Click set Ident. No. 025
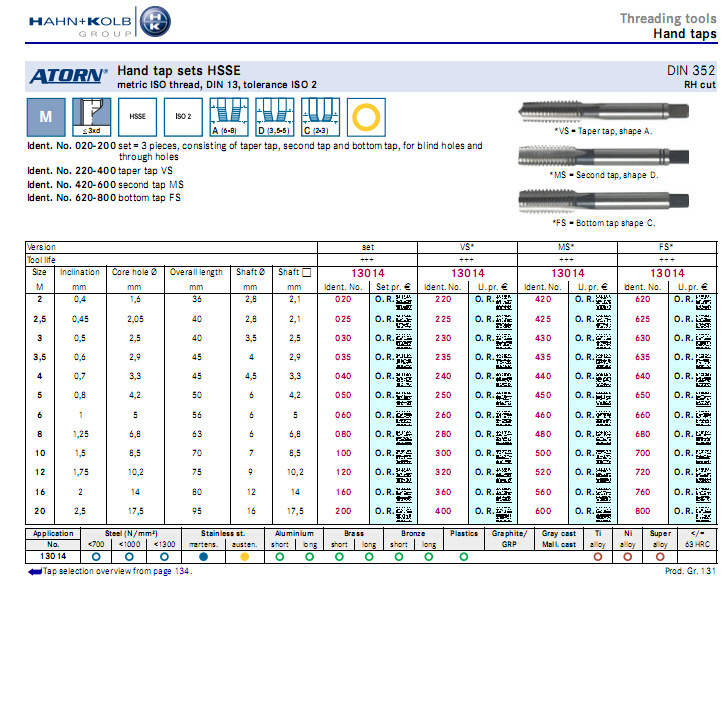The height and width of the screenshot is (707, 727). [x=343, y=319]
